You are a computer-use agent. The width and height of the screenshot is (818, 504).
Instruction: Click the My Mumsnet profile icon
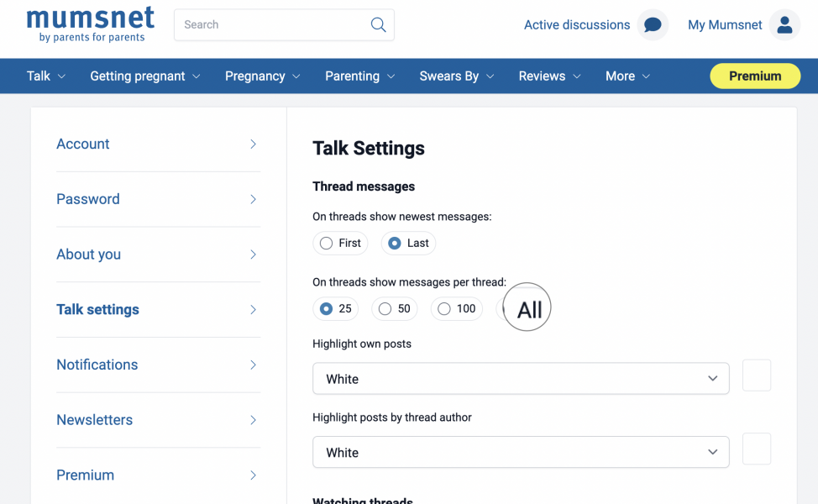[784, 25]
